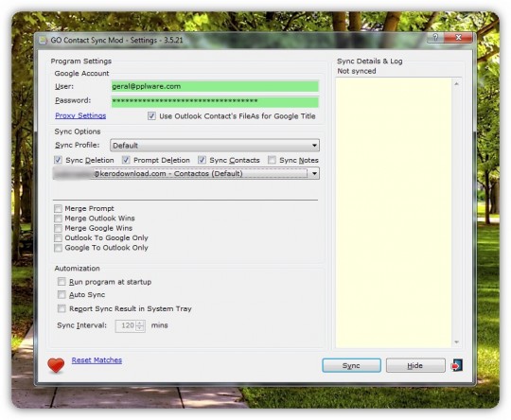511x420 pixels.
Task: Open the Contactos (Default) folder dropdown
Action: [186, 173]
